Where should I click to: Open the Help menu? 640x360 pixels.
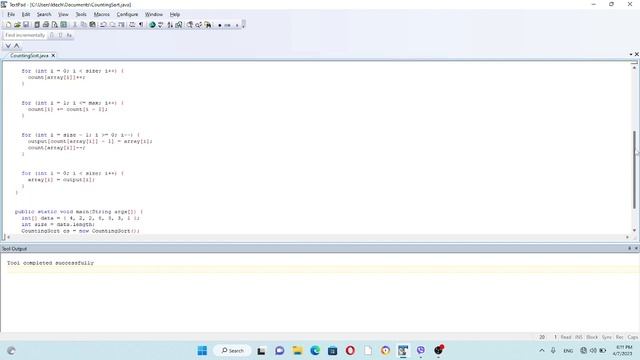point(175,14)
